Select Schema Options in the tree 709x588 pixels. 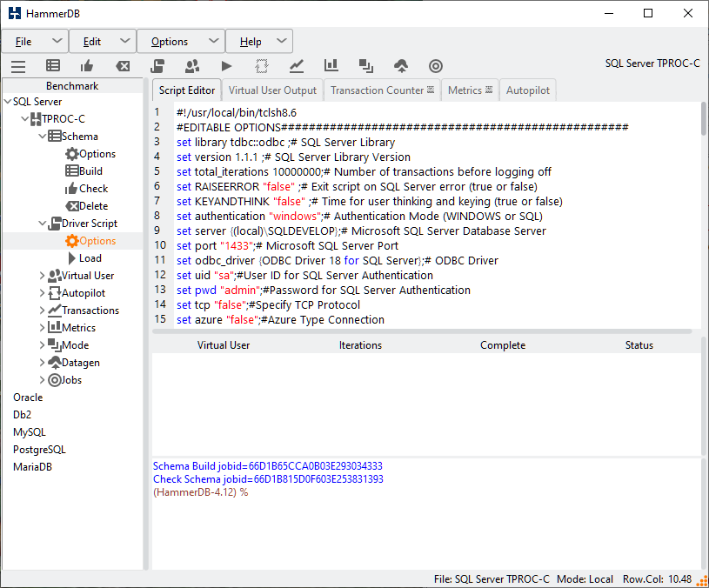pyautogui.click(x=90, y=154)
